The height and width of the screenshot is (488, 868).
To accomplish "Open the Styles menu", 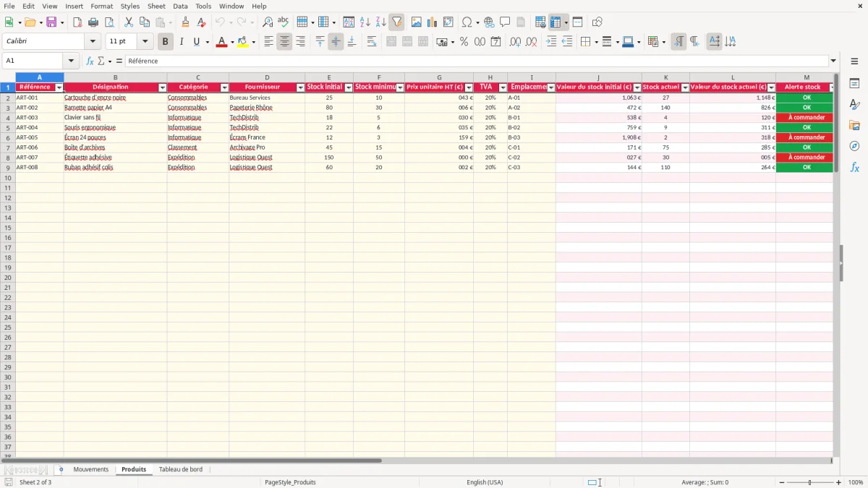I will pos(130,6).
